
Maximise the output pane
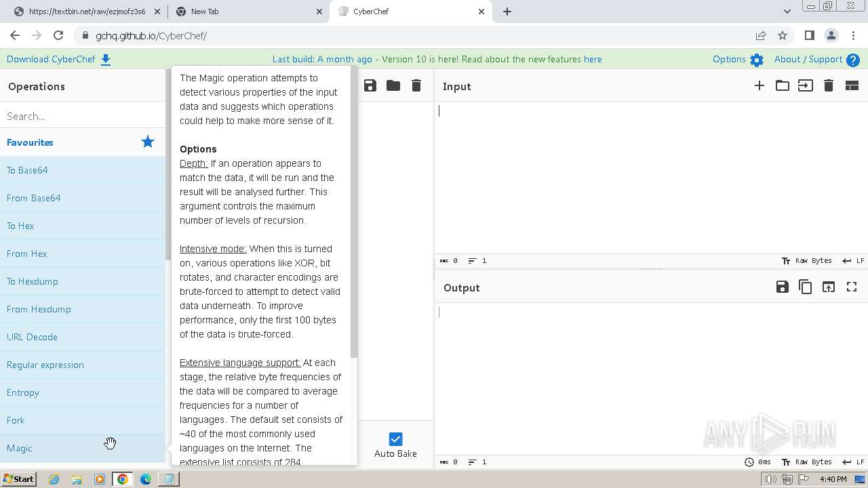pos(852,287)
